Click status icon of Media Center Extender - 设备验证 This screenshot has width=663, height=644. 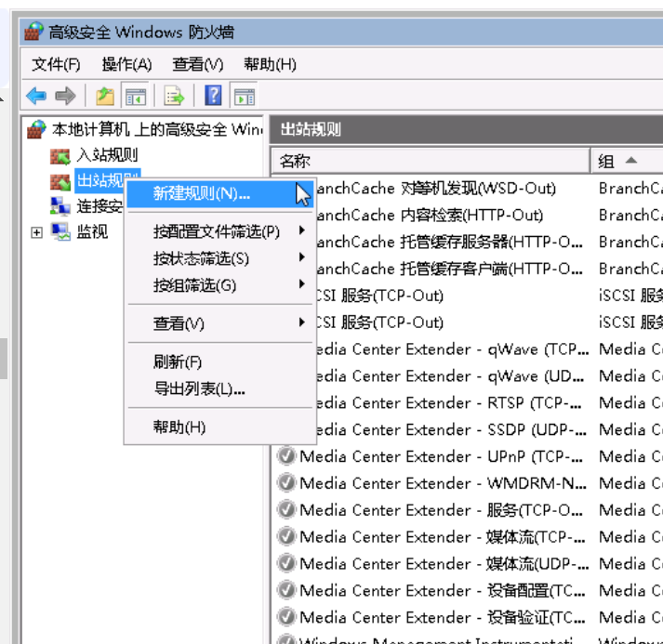click(286, 617)
